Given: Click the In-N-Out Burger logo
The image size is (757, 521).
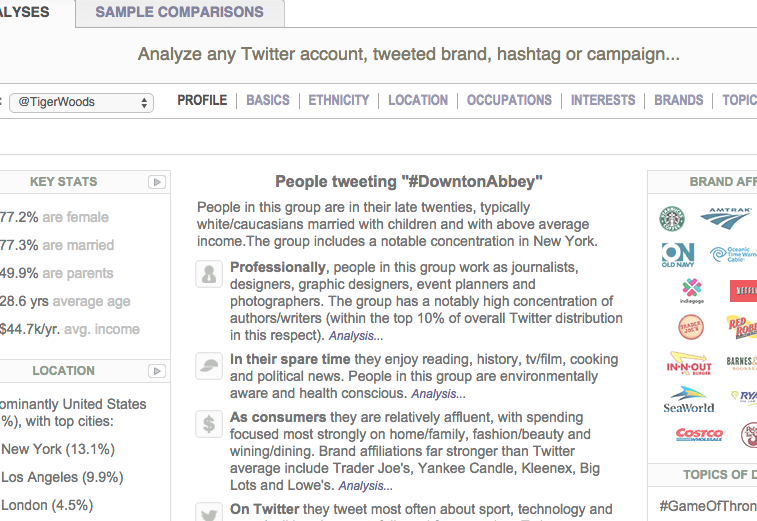Looking at the screenshot, I should (689, 364).
